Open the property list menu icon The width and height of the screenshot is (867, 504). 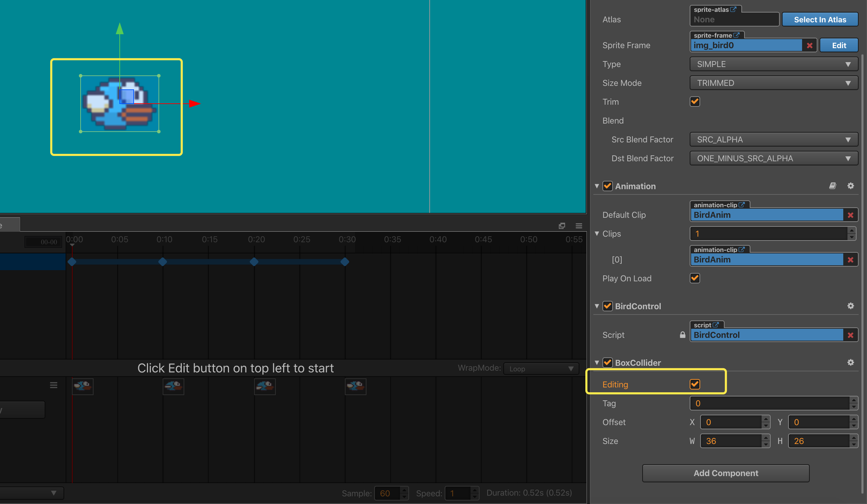pyautogui.click(x=53, y=385)
